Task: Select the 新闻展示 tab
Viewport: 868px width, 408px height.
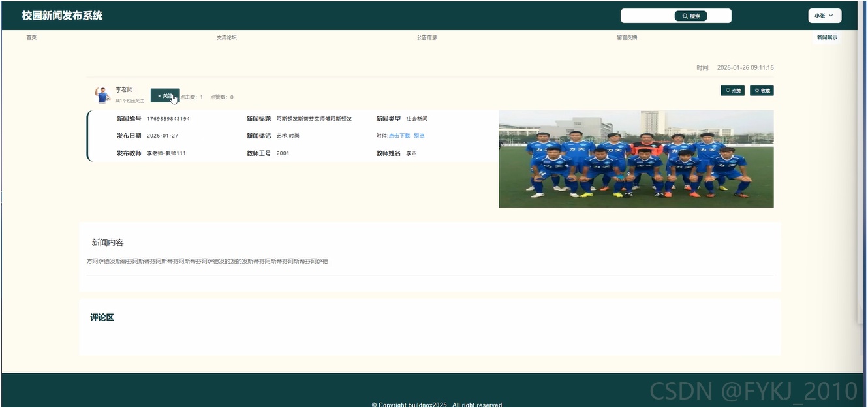Action: [827, 37]
